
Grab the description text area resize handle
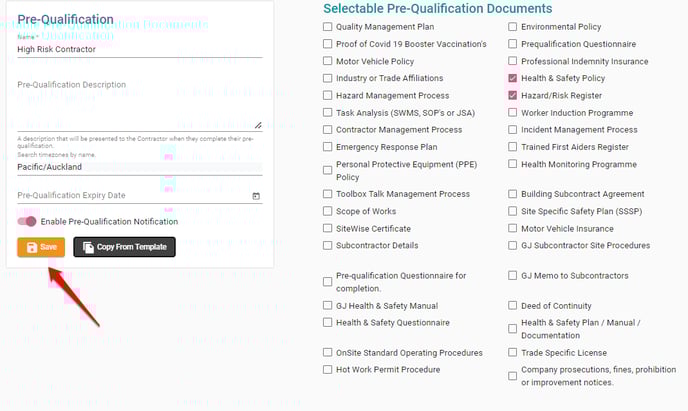click(x=258, y=125)
